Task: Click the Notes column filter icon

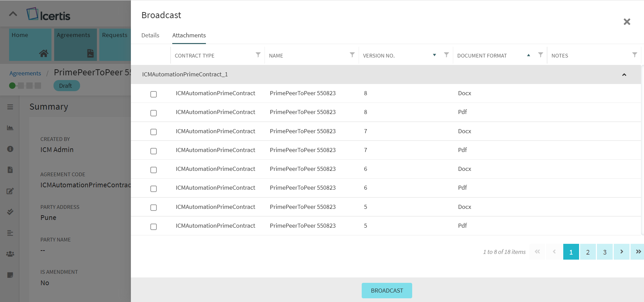Action: pos(634,55)
